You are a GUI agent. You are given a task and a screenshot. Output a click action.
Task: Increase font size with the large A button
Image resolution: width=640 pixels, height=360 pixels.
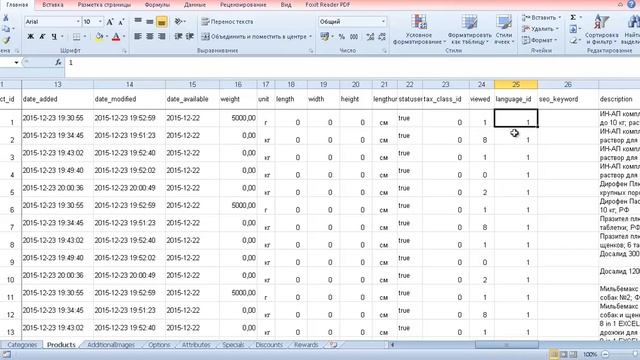pyautogui.click(x=110, y=22)
